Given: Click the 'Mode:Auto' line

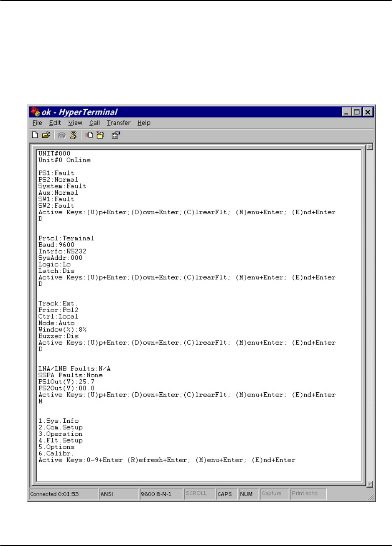Looking at the screenshot, I should tap(56, 323).
